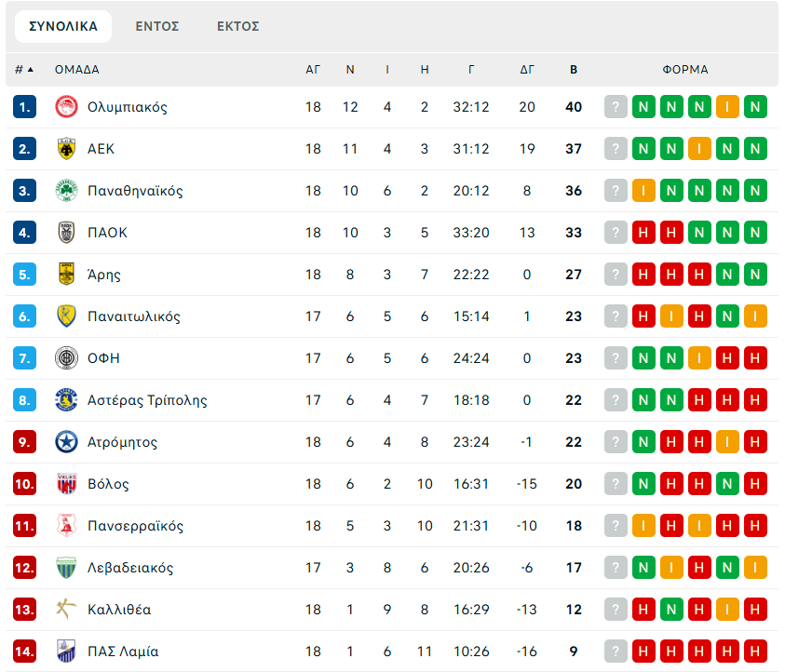Click the AEK team logo
The width and height of the screenshot is (785, 672).
[x=66, y=149]
